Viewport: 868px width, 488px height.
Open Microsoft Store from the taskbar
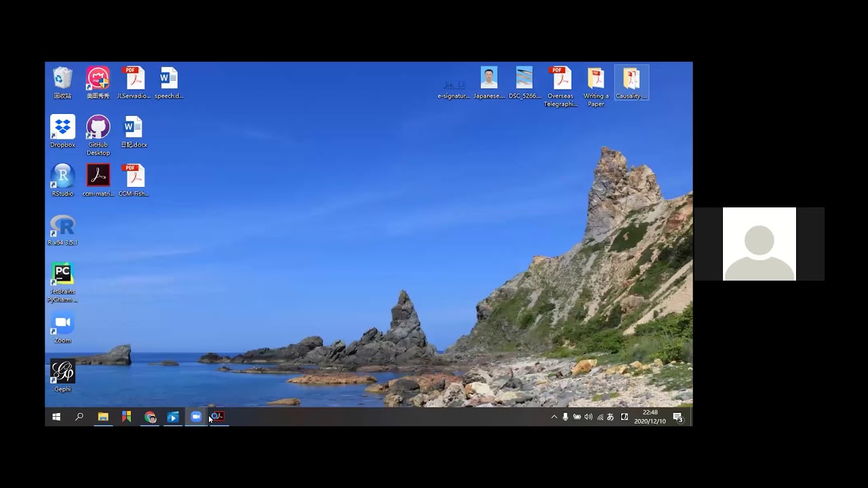126,417
